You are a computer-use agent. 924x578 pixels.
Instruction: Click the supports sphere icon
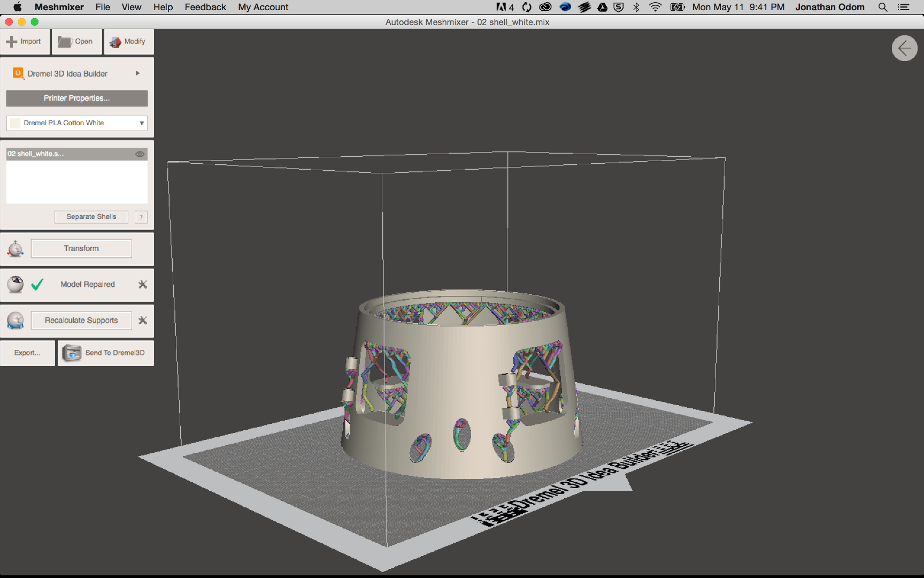coord(16,321)
